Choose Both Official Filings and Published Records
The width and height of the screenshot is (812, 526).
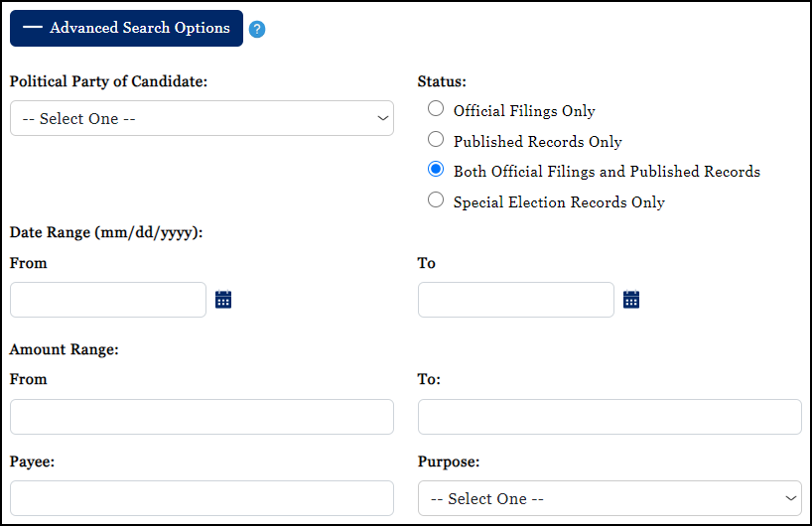tap(435, 170)
